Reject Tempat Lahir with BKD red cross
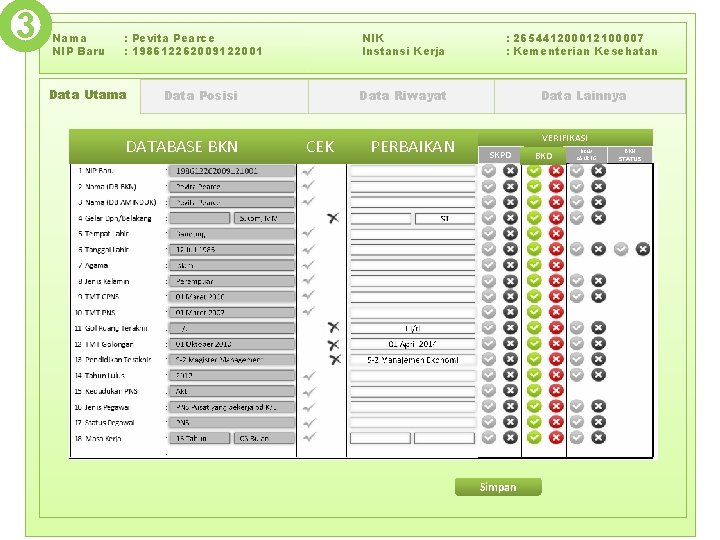The height and width of the screenshot is (540, 720). [x=556, y=233]
